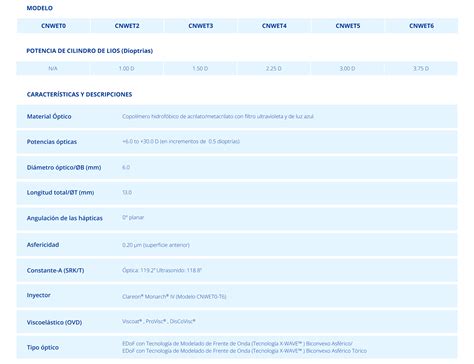
Task: Click the Clareon Monarch IV injector value
Action: click(x=174, y=297)
